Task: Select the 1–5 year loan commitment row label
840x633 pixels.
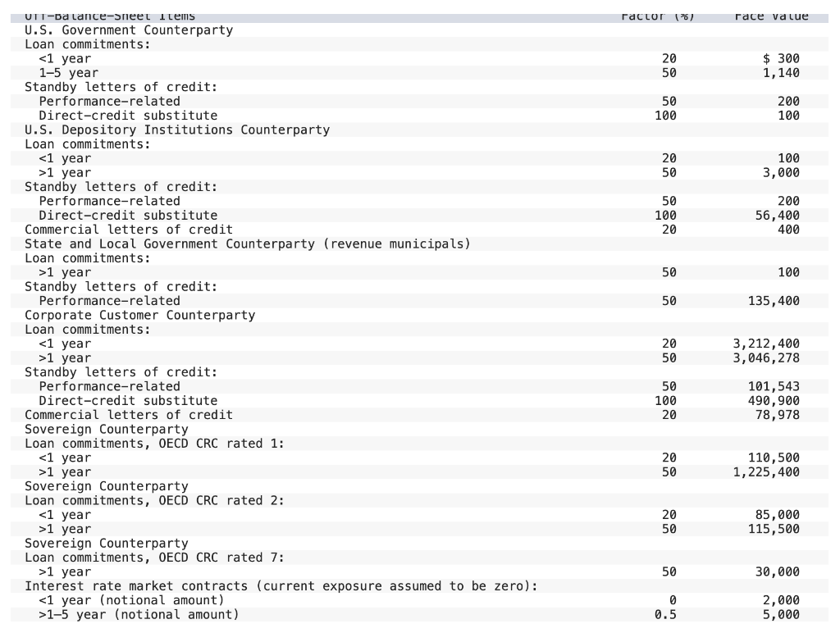Action: coord(68,73)
